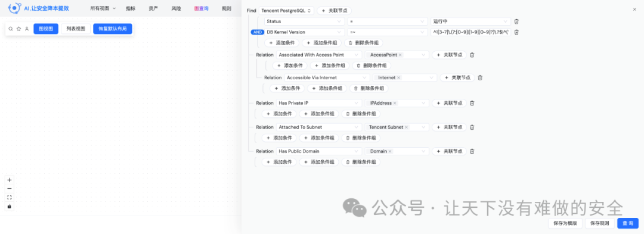Click 添加条件 below DB Kernel Version row
Viewport: 644px width, 234px height.
click(x=281, y=43)
